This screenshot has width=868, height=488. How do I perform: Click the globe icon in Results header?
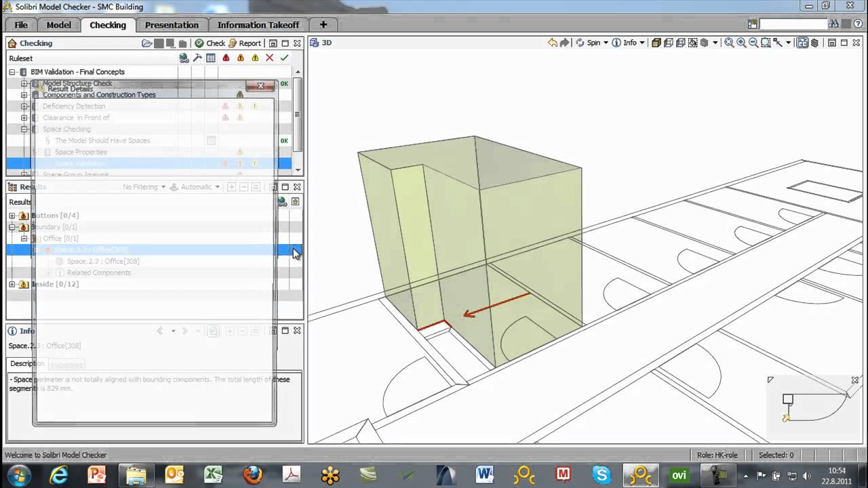click(283, 201)
